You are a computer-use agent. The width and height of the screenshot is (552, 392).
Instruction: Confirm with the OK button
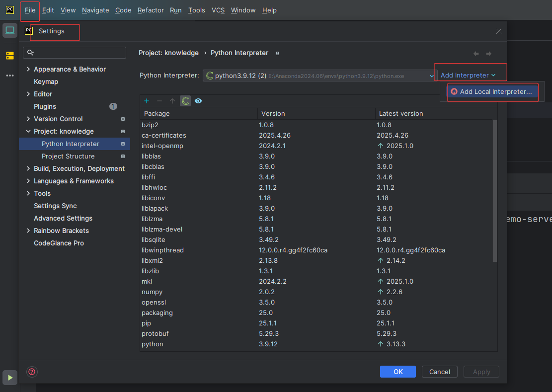(x=397, y=372)
